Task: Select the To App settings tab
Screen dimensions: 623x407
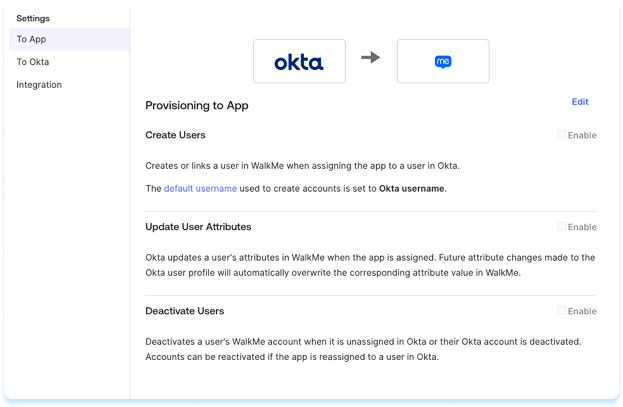Action: [31, 39]
